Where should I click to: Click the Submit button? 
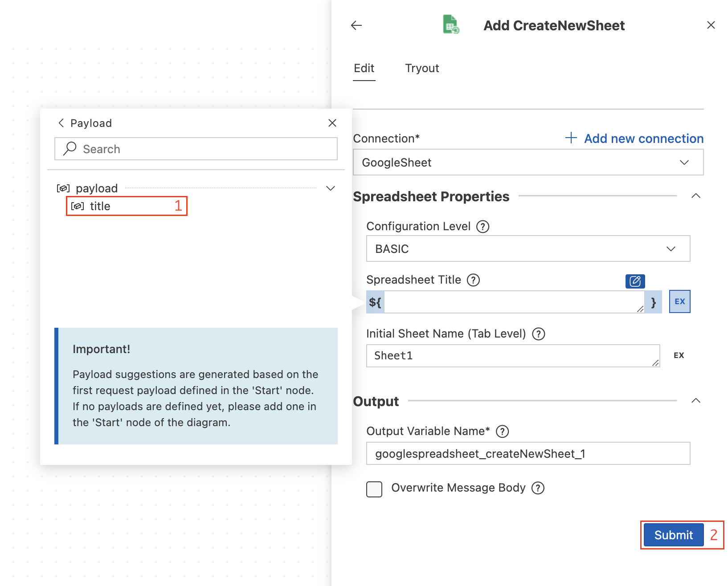pyautogui.click(x=673, y=535)
